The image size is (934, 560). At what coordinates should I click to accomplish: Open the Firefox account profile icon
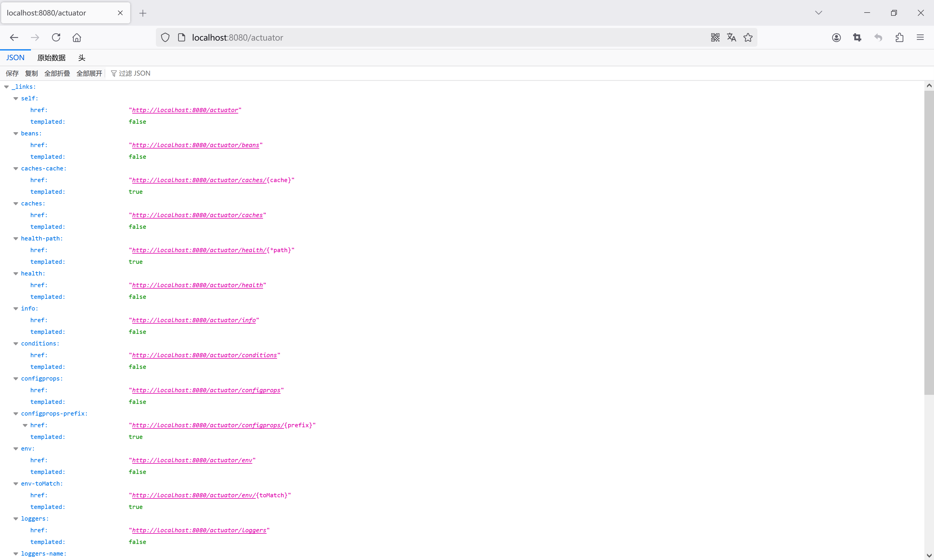click(x=836, y=37)
